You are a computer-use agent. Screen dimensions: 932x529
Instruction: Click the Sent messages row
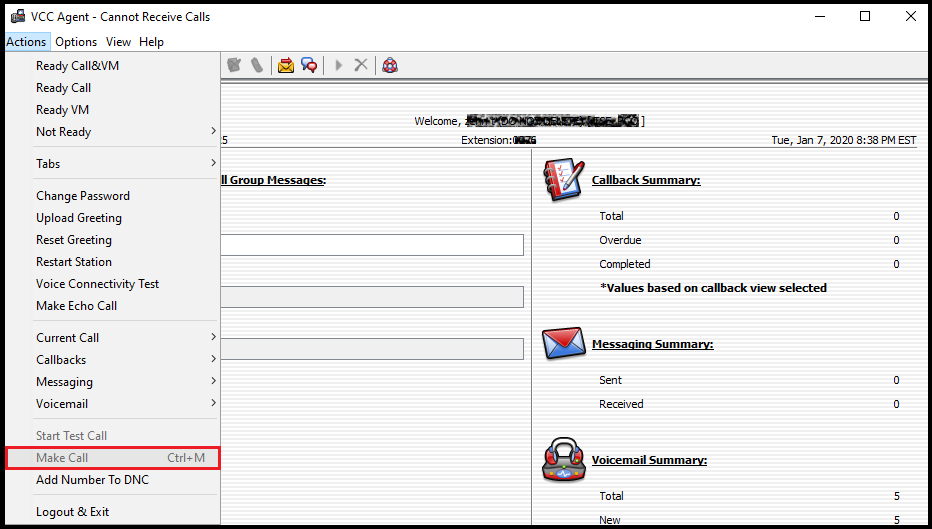coord(749,380)
